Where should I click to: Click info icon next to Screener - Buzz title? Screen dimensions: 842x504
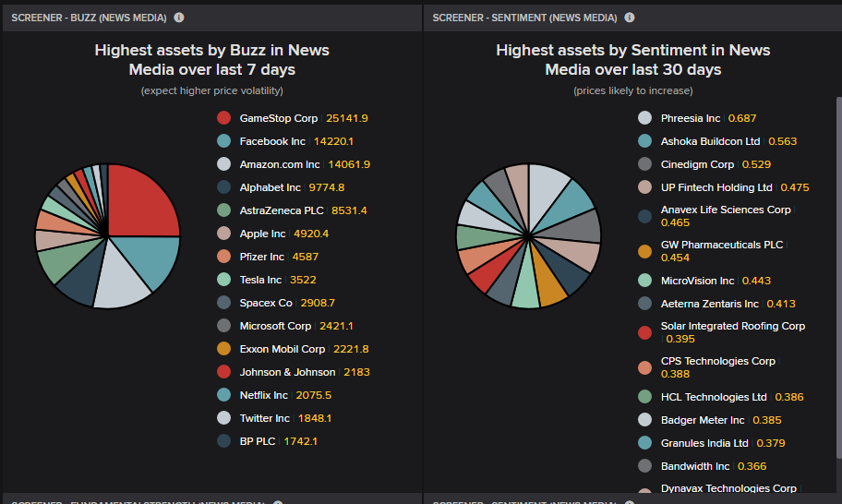[179, 18]
